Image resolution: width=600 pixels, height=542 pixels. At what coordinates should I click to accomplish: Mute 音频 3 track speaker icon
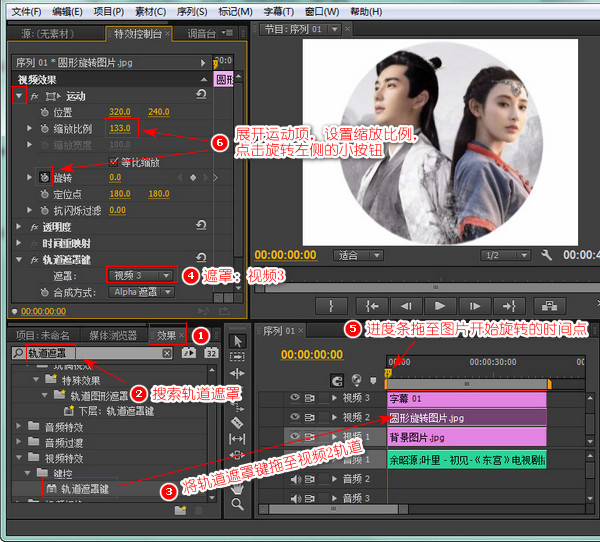click(x=295, y=498)
